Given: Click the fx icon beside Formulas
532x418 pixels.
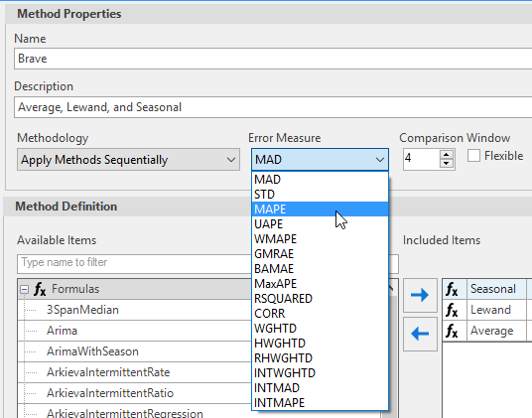Looking at the screenshot, I should [x=40, y=289].
